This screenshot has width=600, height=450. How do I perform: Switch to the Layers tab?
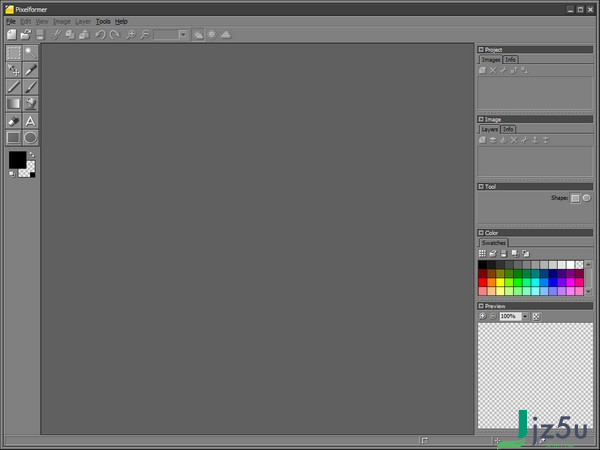489,129
